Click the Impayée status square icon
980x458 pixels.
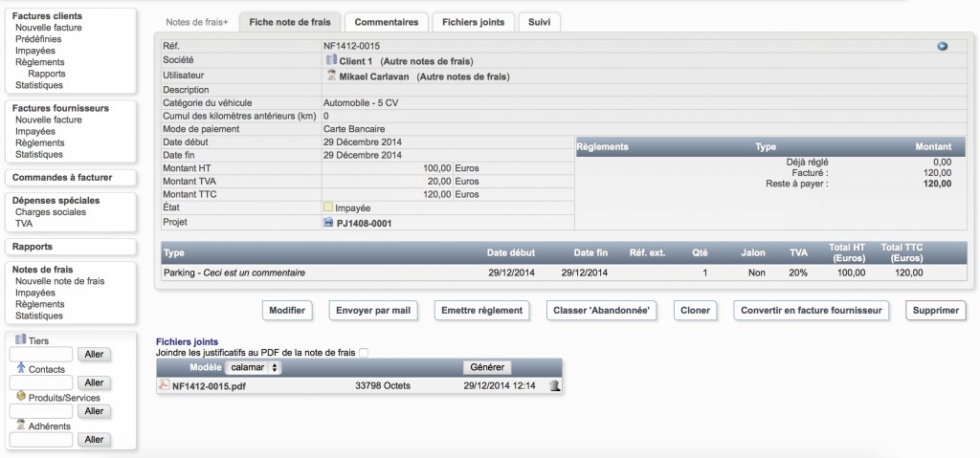(328, 207)
